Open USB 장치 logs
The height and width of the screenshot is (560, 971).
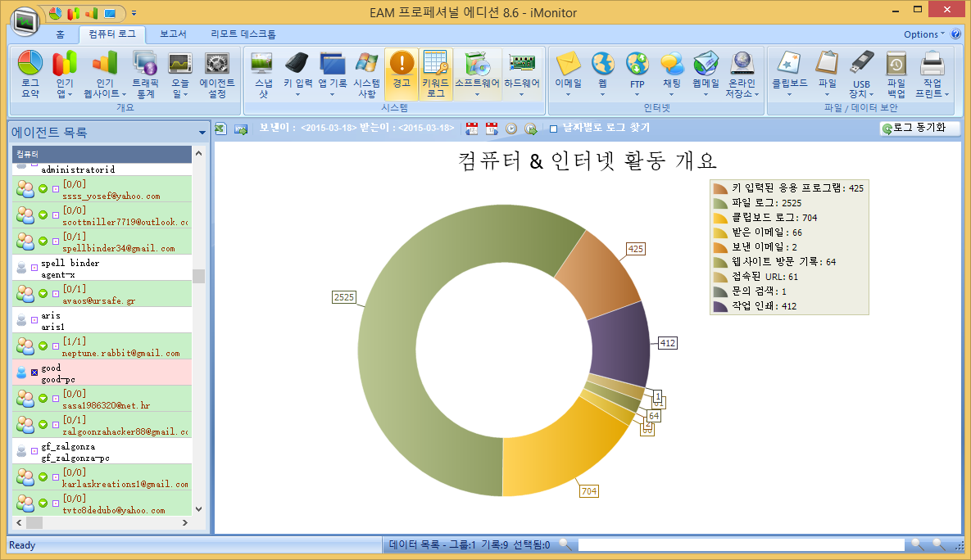[x=861, y=75]
